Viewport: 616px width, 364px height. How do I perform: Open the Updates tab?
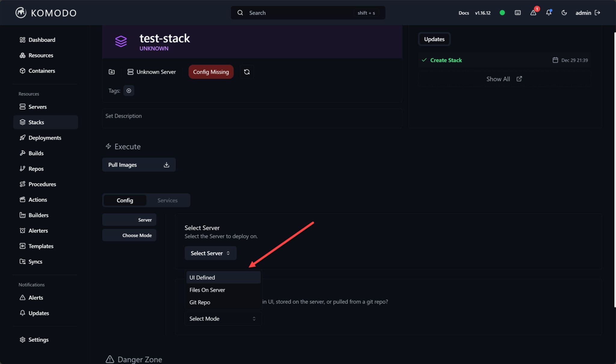click(x=434, y=39)
